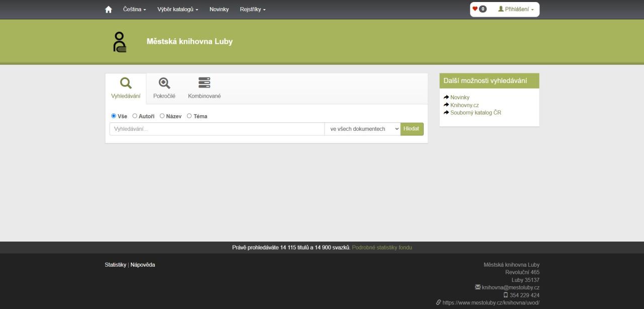Open Novinky in top navigation bar

tap(219, 10)
